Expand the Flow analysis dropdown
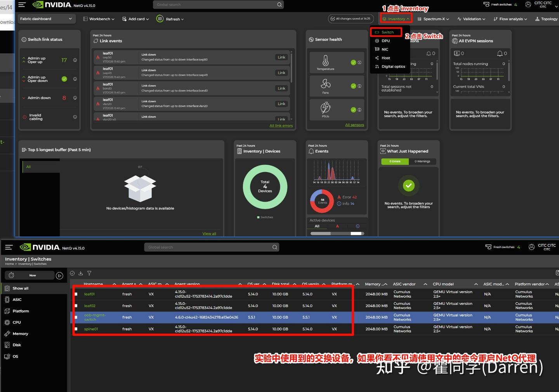The image size is (559, 392). tap(510, 19)
